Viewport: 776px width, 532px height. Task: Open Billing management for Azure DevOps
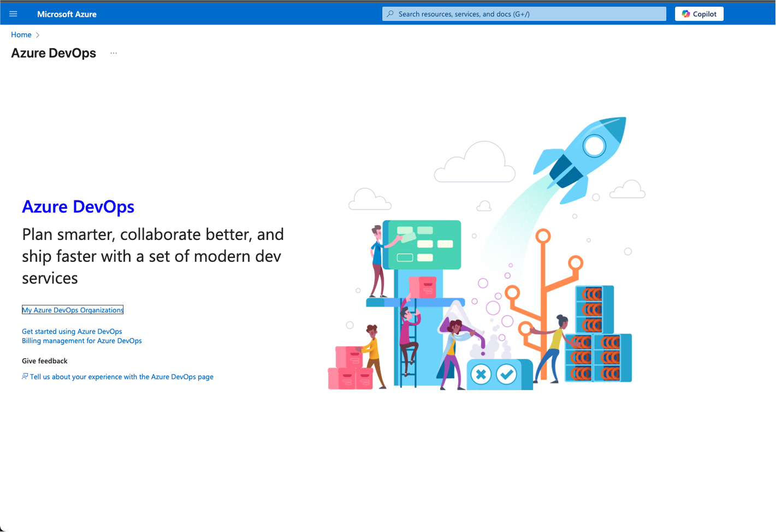click(x=82, y=340)
